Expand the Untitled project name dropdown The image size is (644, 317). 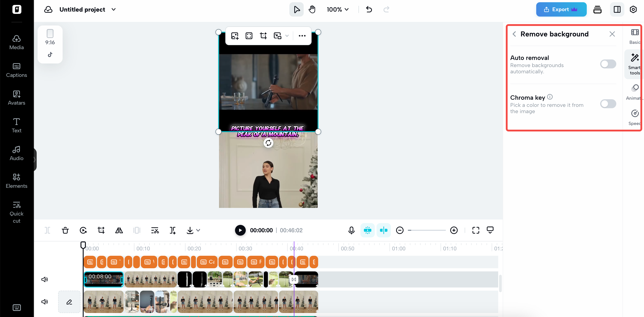tap(114, 9)
